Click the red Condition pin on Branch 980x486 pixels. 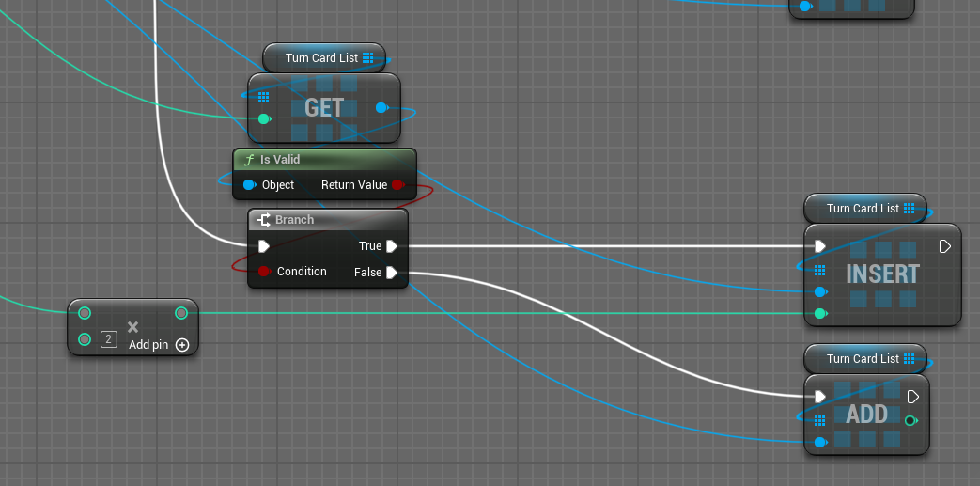tap(264, 272)
